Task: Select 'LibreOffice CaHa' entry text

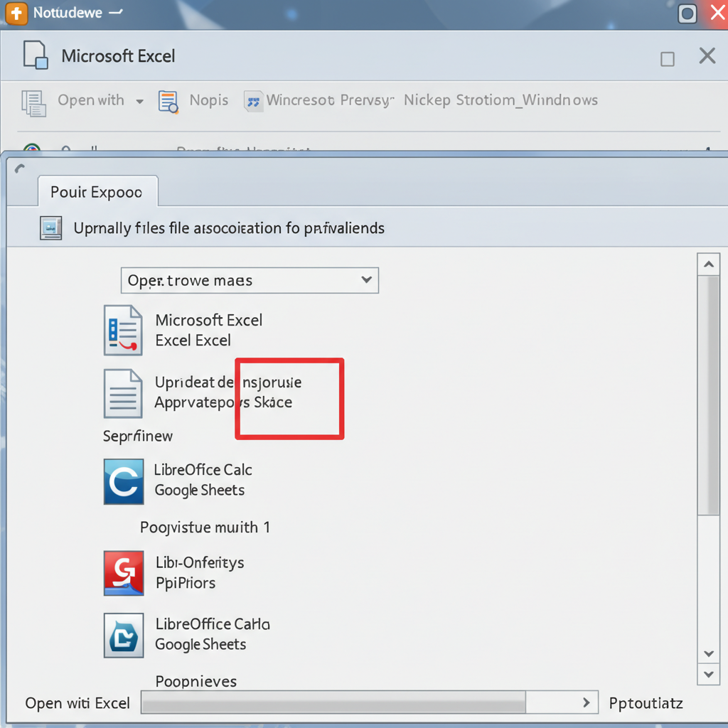Action: [x=212, y=623]
